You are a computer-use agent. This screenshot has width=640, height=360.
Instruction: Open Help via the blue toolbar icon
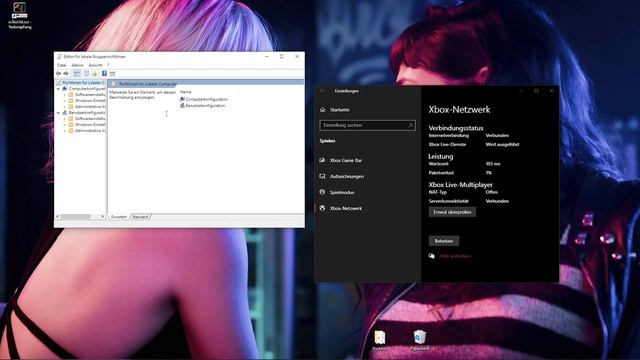(104, 73)
